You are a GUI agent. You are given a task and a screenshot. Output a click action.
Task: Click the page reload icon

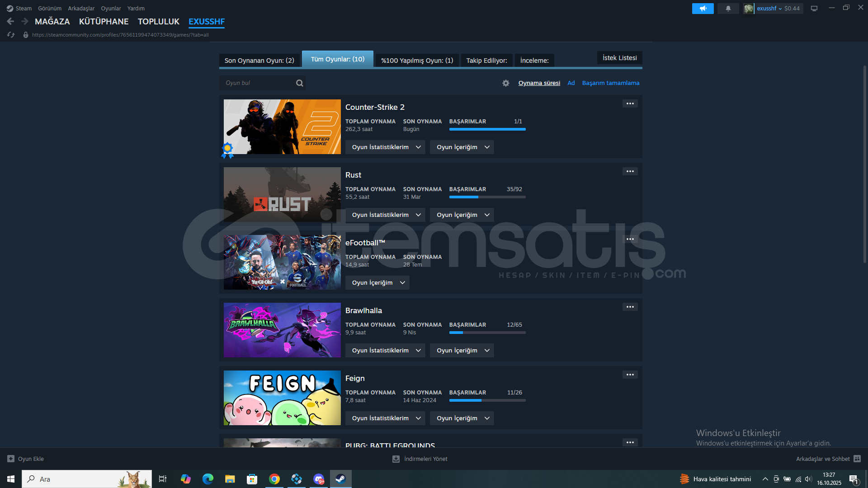[x=11, y=35]
